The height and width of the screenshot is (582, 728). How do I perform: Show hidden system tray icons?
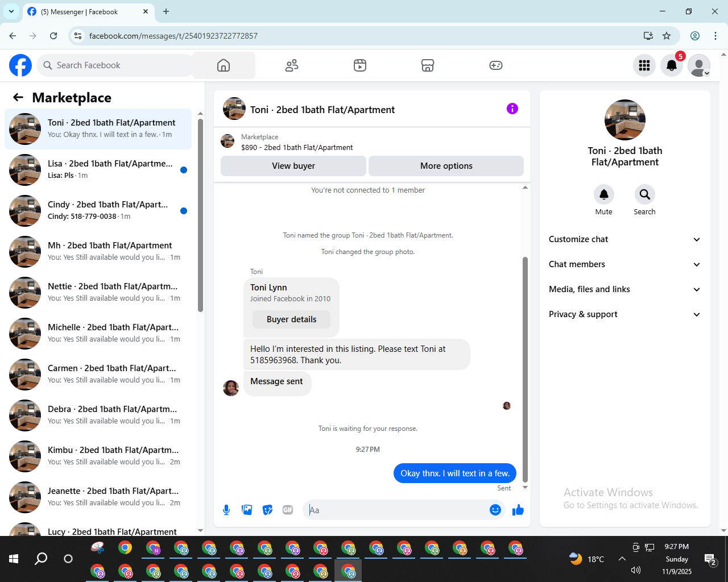[x=622, y=559]
